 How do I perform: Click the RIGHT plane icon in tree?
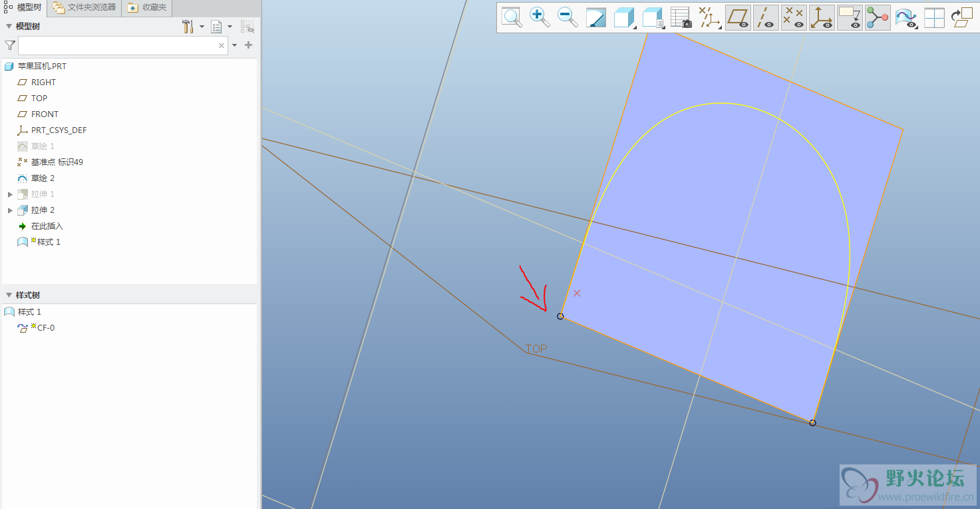click(x=23, y=83)
